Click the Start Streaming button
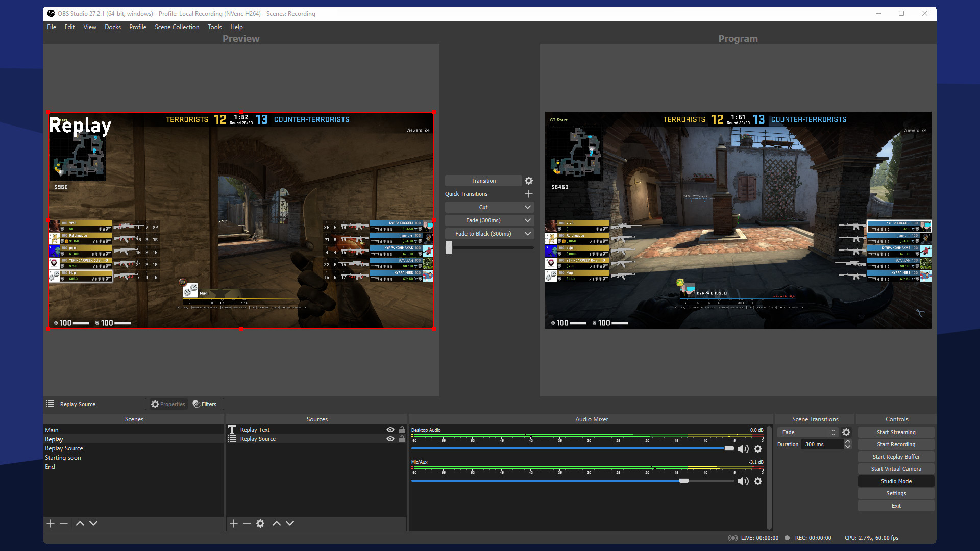The height and width of the screenshot is (551, 980). [895, 432]
